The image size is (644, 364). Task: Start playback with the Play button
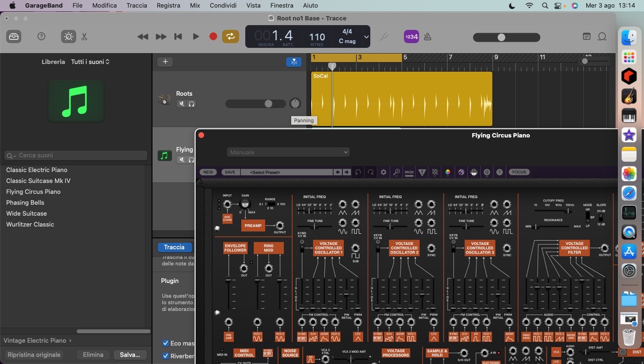(196, 36)
